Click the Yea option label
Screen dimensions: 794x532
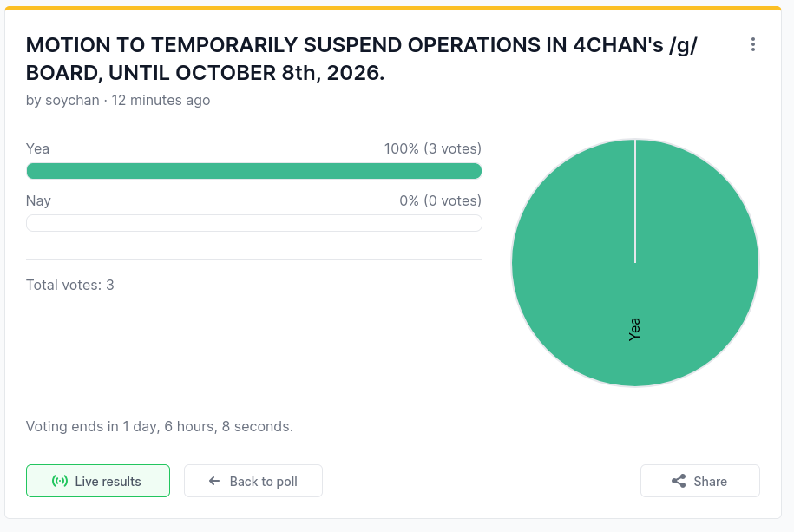(37, 148)
